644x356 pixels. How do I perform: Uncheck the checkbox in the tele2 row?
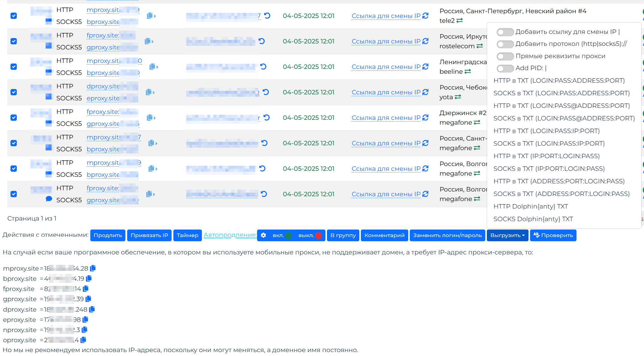(13, 16)
